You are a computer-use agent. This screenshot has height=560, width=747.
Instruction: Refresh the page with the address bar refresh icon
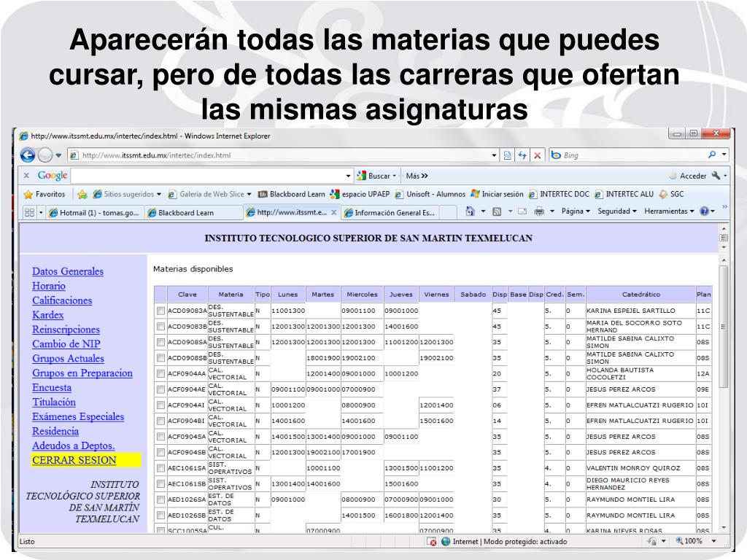(522, 155)
